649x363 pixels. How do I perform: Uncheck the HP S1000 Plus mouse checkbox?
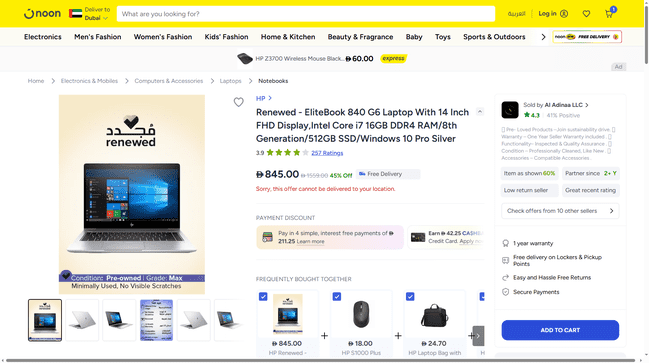coord(337,297)
